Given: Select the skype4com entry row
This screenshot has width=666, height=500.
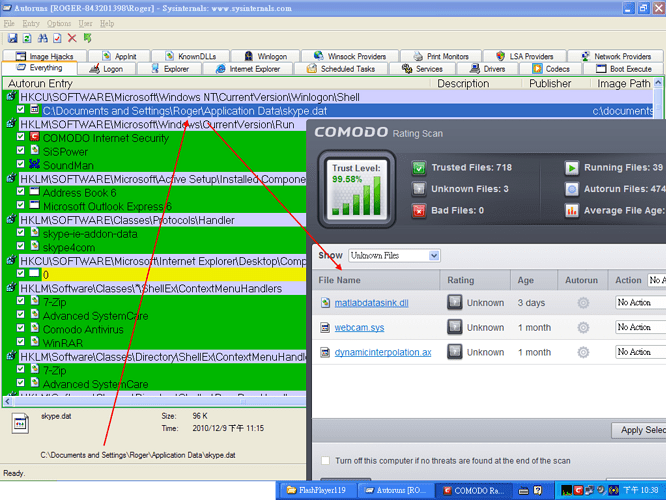Looking at the screenshot, I should click(x=162, y=247).
